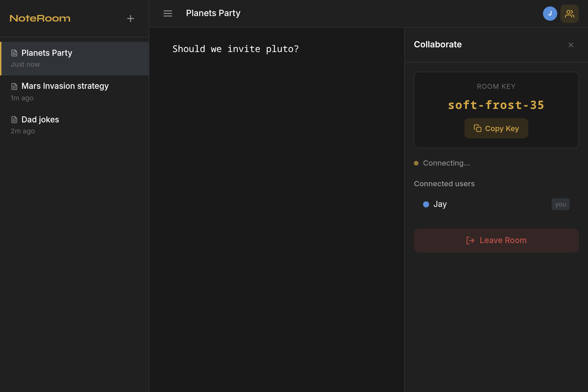The image size is (588, 392).
Task: Click the yellow connecting status dot
Action: 416,163
